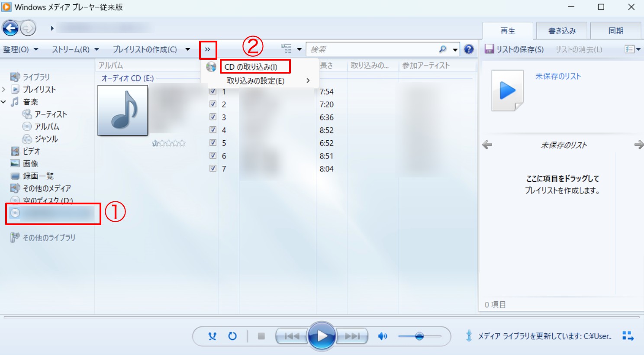The width and height of the screenshot is (644, 355).
Task: Click the left arrow beside 未保存のリスト
Action: click(x=487, y=145)
